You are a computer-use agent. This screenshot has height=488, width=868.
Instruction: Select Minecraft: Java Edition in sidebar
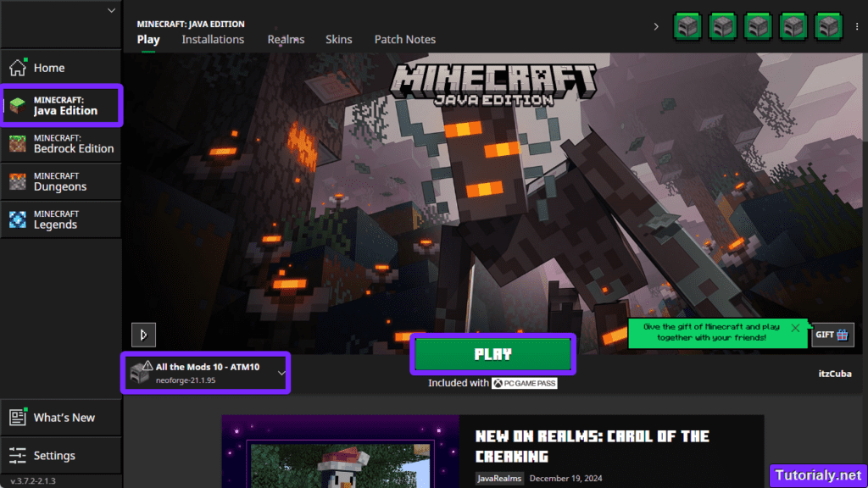(x=61, y=105)
